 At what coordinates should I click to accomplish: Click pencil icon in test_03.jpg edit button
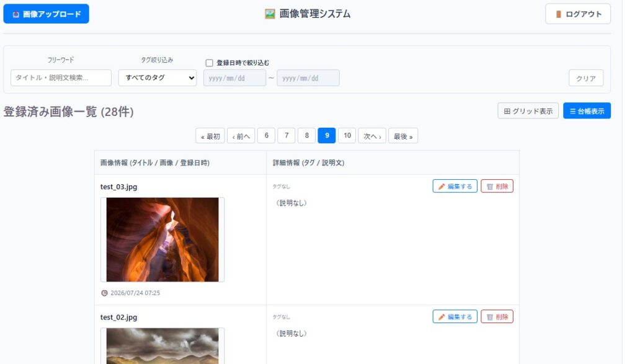point(442,187)
